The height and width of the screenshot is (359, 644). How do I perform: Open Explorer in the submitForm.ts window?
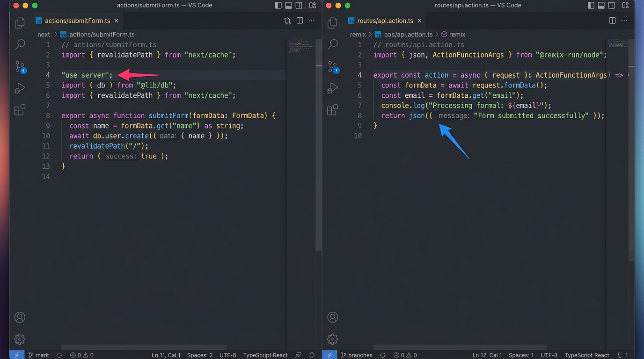coord(20,23)
